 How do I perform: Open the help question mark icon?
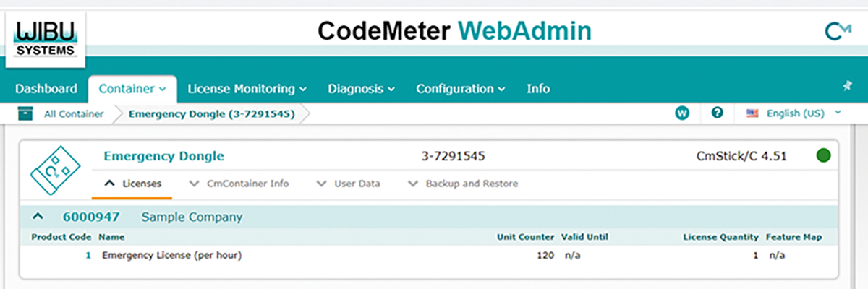click(x=718, y=113)
